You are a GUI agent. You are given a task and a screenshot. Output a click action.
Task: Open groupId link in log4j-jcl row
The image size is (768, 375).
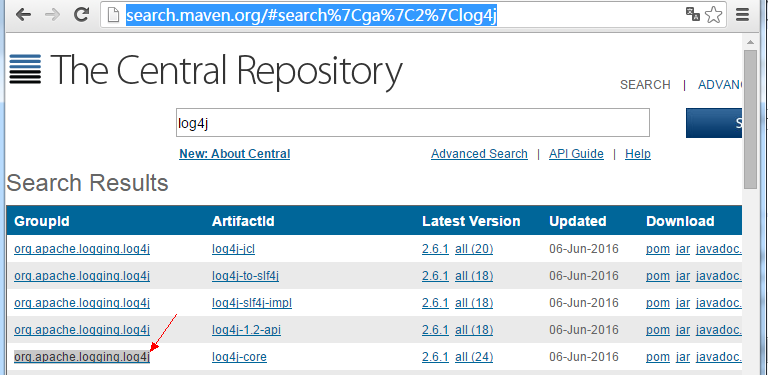[x=82, y=249]
